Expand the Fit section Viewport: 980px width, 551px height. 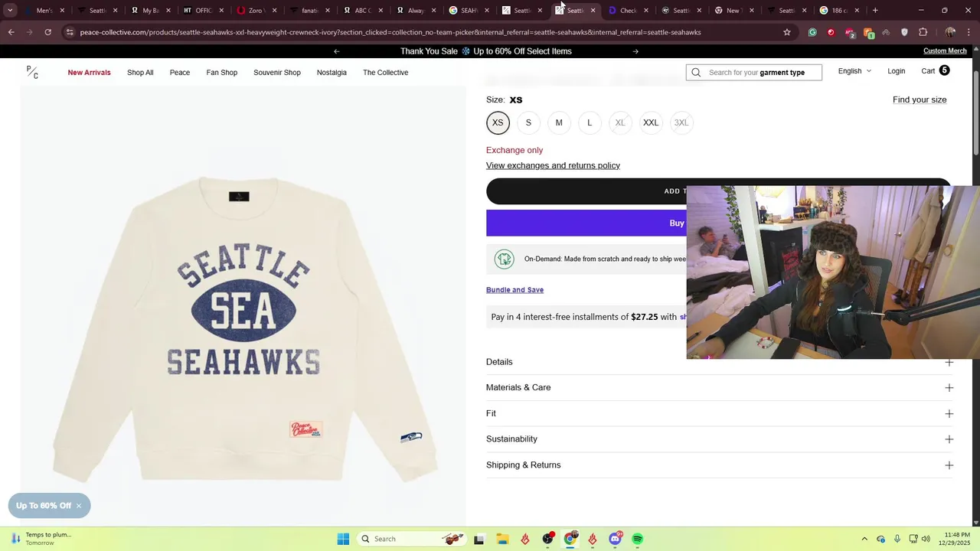coord(719,414)
